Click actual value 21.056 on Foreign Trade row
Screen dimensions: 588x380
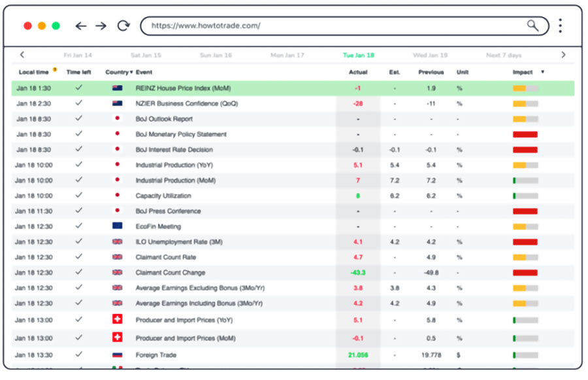[358, 355]
